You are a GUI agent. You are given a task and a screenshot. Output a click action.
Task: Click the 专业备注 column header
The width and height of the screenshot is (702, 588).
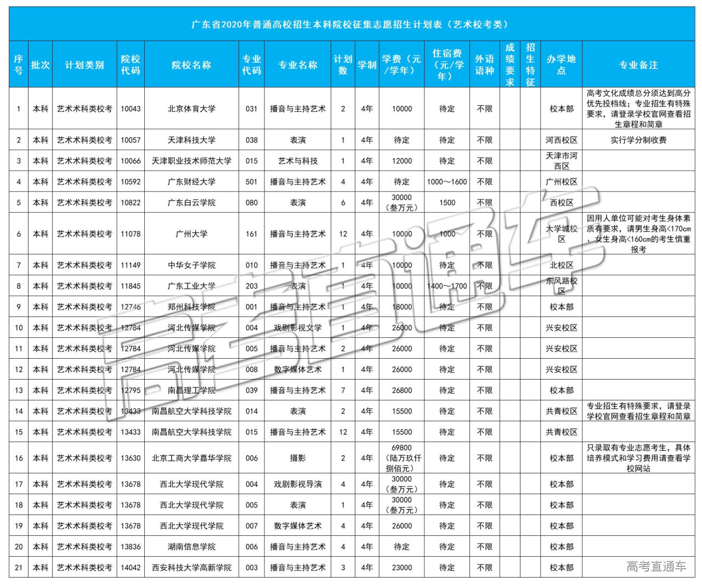(639, 64)
